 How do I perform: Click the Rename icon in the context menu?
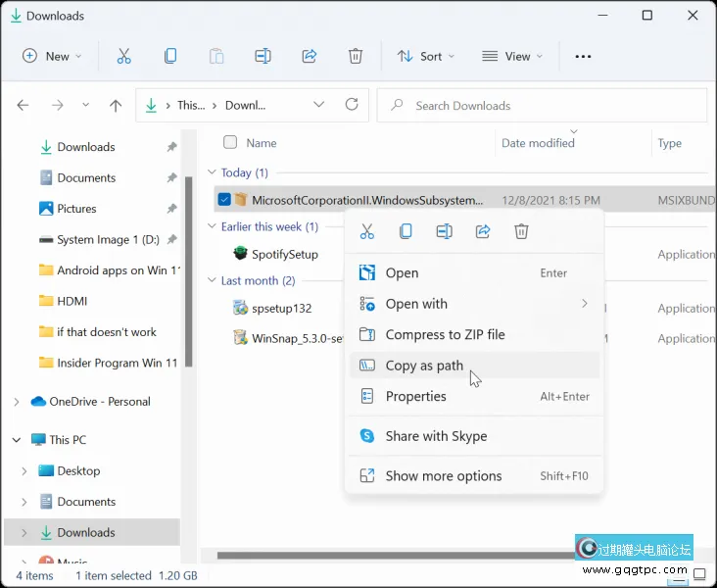click(444, 231)
